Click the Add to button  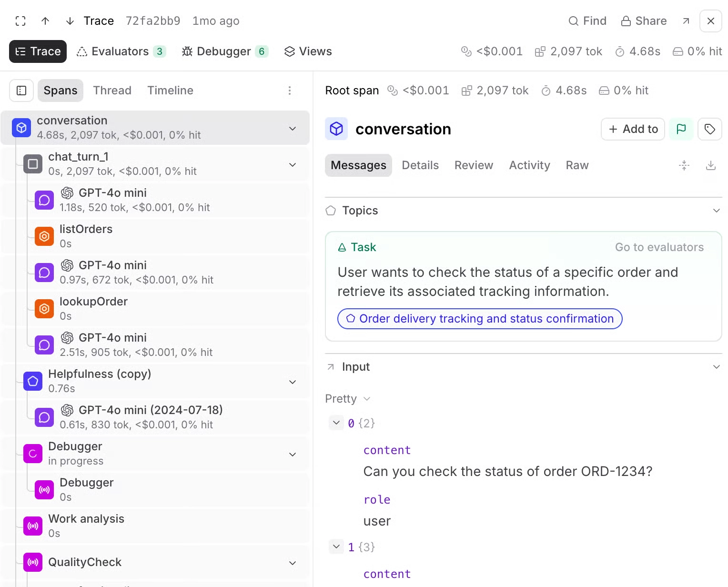pyautogui.click(x=633, y=129)
